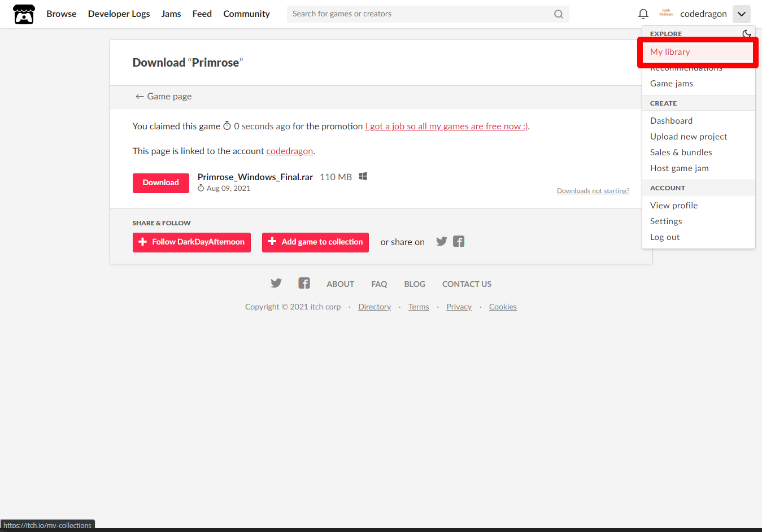Open account Settings
762x532 pixels.
point(699,221)
